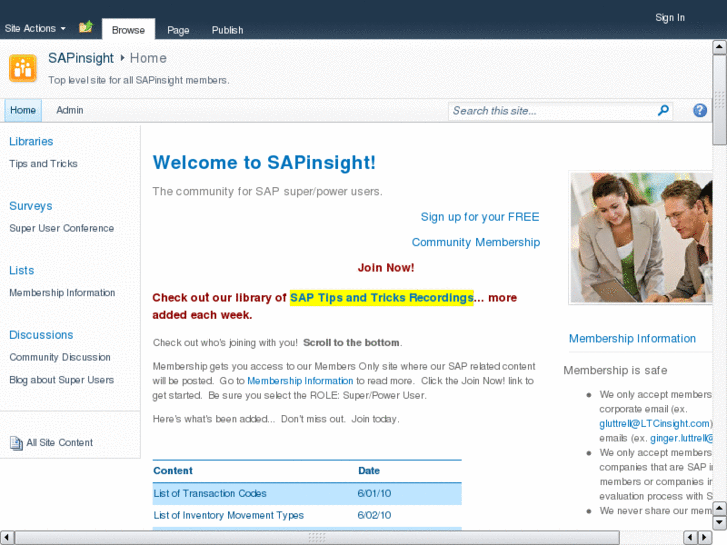
Task: Switch to the Page ribbon tab
Action: click(x=178, y=30)
